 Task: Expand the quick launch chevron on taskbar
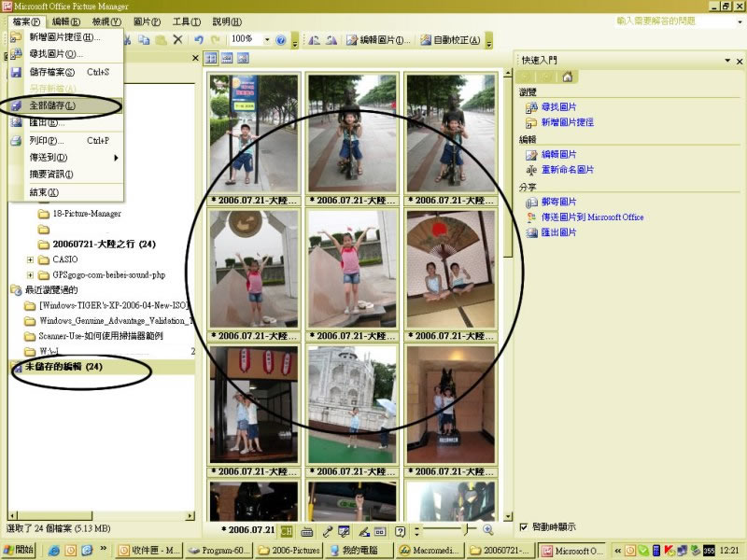103,550
